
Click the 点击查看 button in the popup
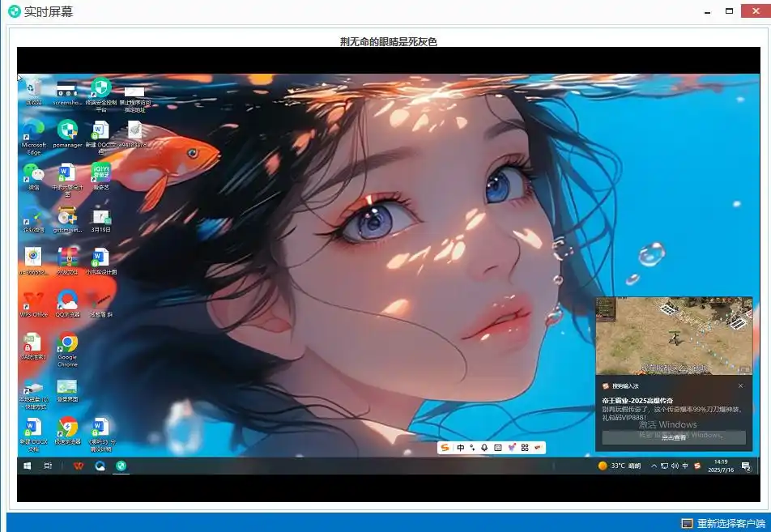point(674,437)
